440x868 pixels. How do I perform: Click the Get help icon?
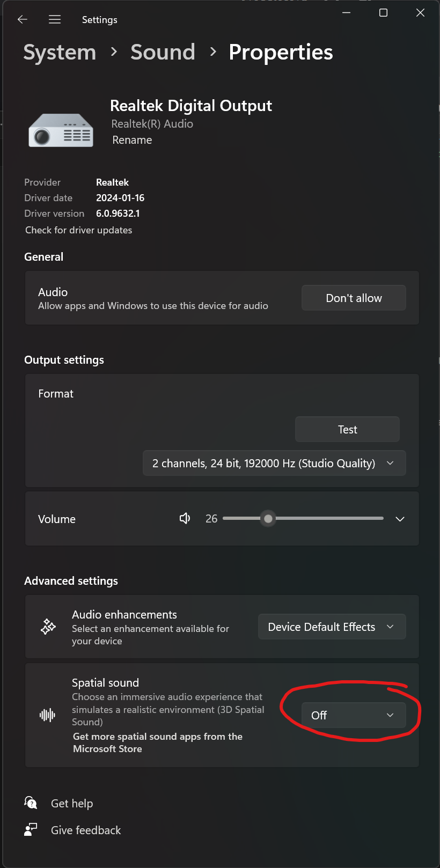[x=31, y=803]
